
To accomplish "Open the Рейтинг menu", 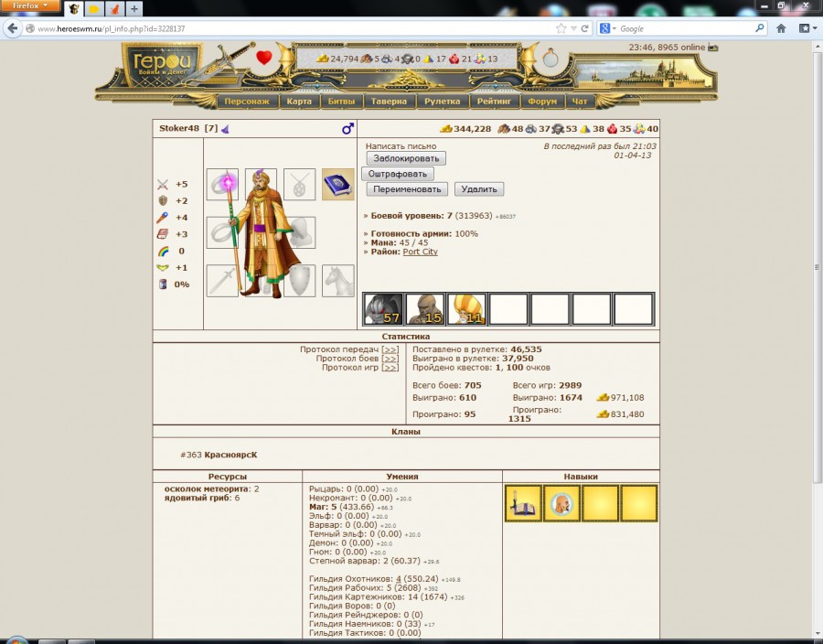I will [x=494, y=102].
